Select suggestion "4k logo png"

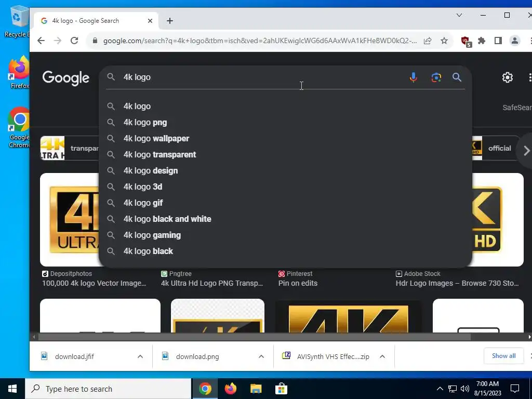(285, 123)
